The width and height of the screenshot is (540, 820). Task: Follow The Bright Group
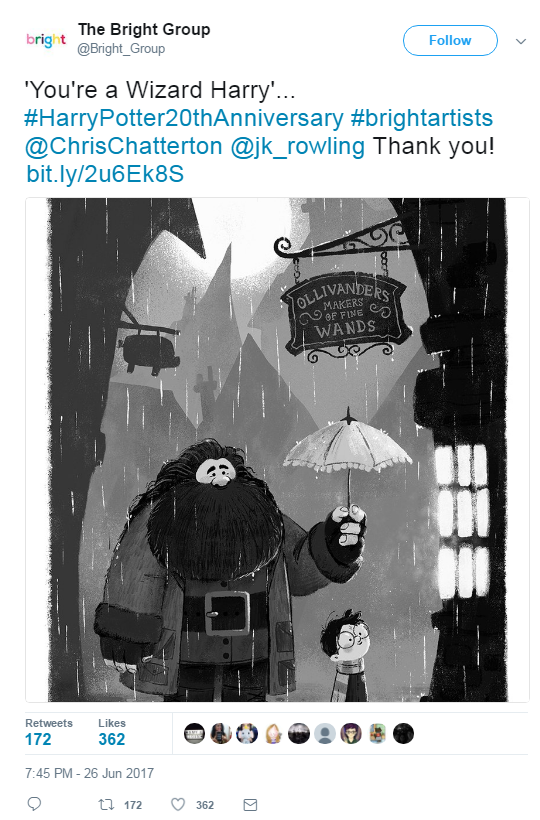(450, 40)
